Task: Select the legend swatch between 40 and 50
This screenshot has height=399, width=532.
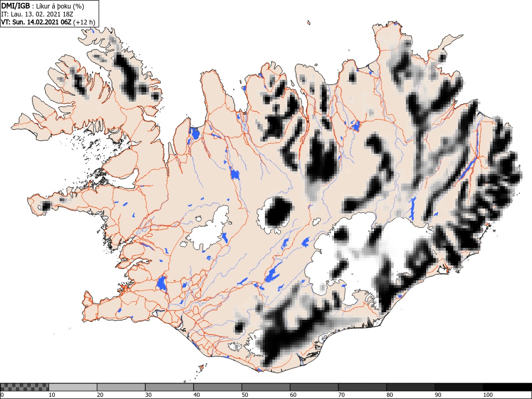Action: coord(218,387)
